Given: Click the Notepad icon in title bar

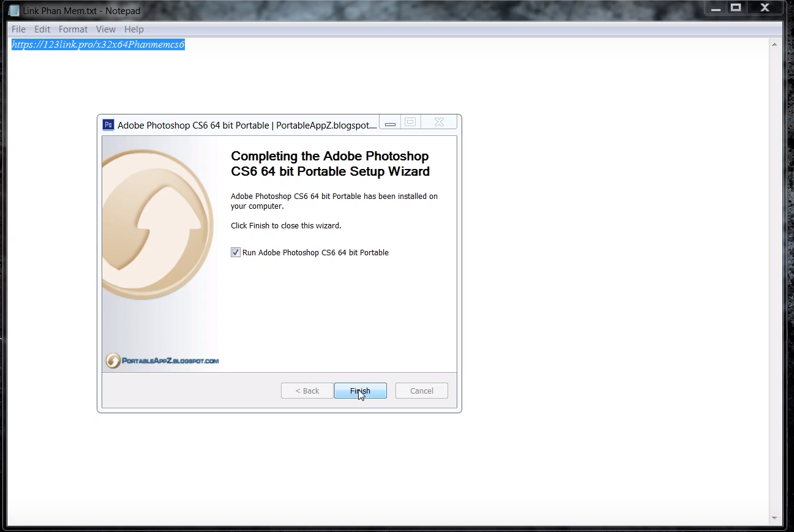Looking at the screenshot, I should [13, 10].
